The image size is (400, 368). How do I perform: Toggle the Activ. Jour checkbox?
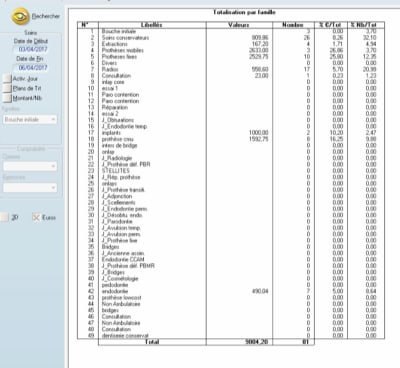[x=7, y=79]
